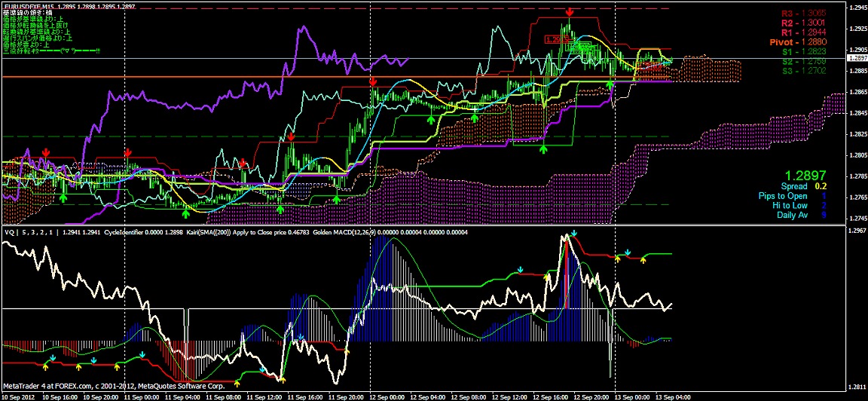Click the red down arrow above 12 Sep 00:00 candle
868x401 pixels.
coord(373,80)
